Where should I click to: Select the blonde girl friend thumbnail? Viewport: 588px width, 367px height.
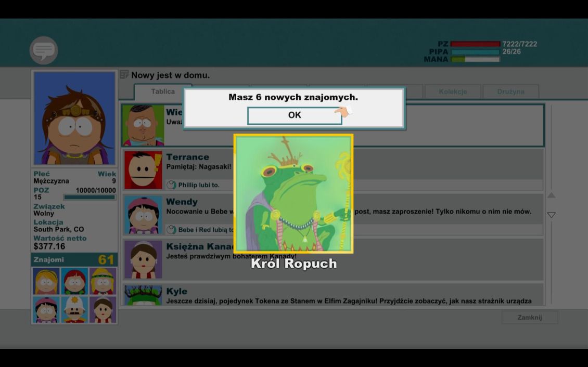tap(46, 281)
